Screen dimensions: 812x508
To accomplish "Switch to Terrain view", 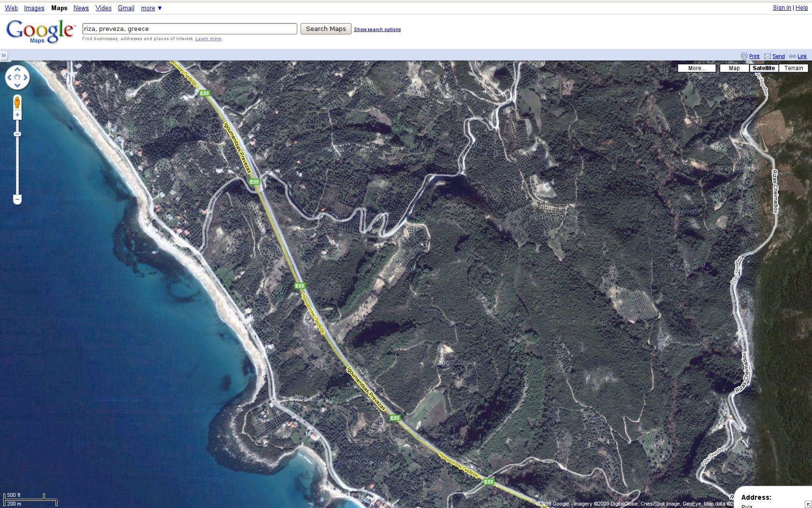I will click(x=794, y=68).
